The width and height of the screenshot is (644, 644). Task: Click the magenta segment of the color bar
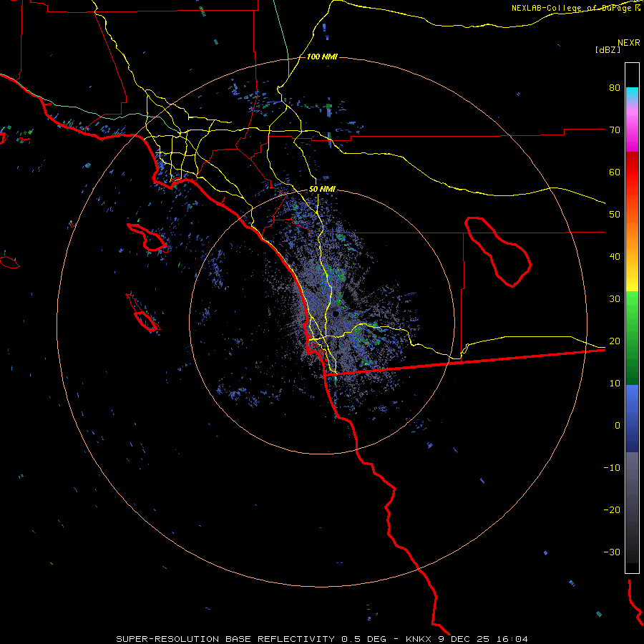632,132
